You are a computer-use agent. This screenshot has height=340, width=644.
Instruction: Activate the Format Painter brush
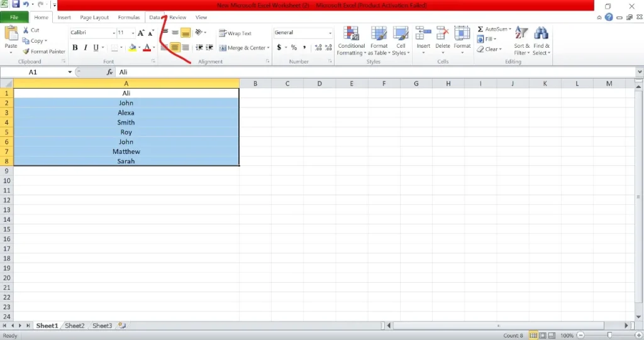(44, 52)
